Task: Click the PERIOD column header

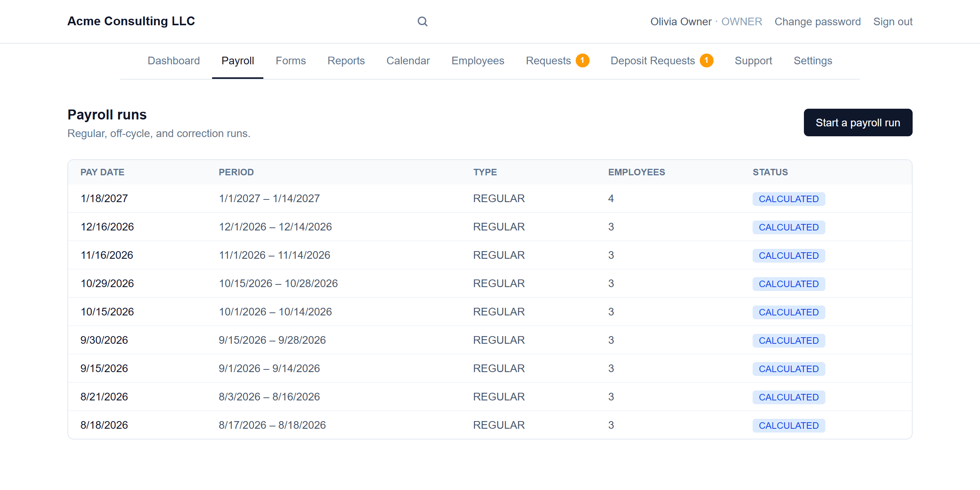Action: (236, 172)
